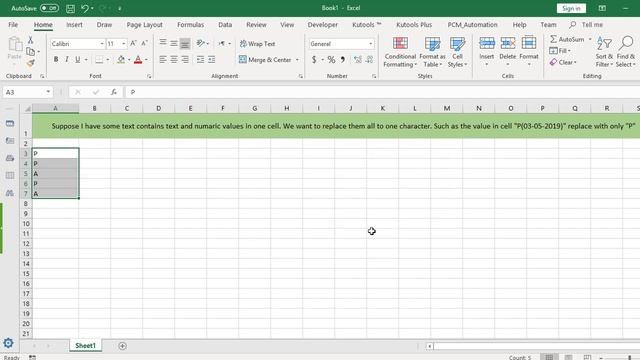Add a new sheet with plus button
Image resolution: width=640 pixels, height=360 pixels.
pyautogui.click(x=122, y=346)
